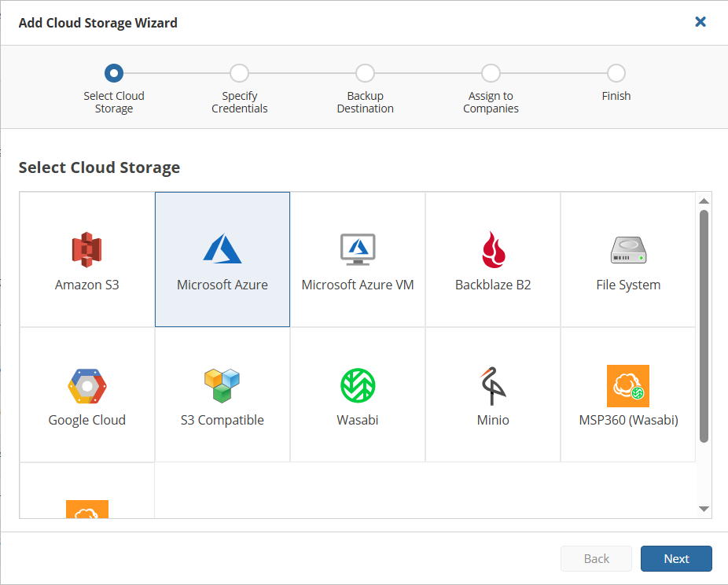
Task: Go to the Assign to Companies step
Action: (491, 72)
